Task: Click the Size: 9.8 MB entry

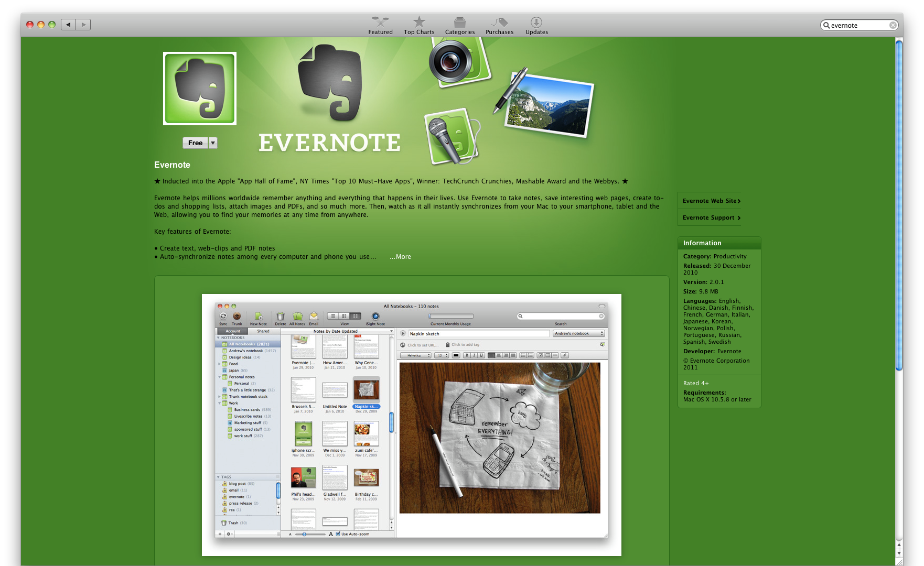Action: tap(701, 291)
